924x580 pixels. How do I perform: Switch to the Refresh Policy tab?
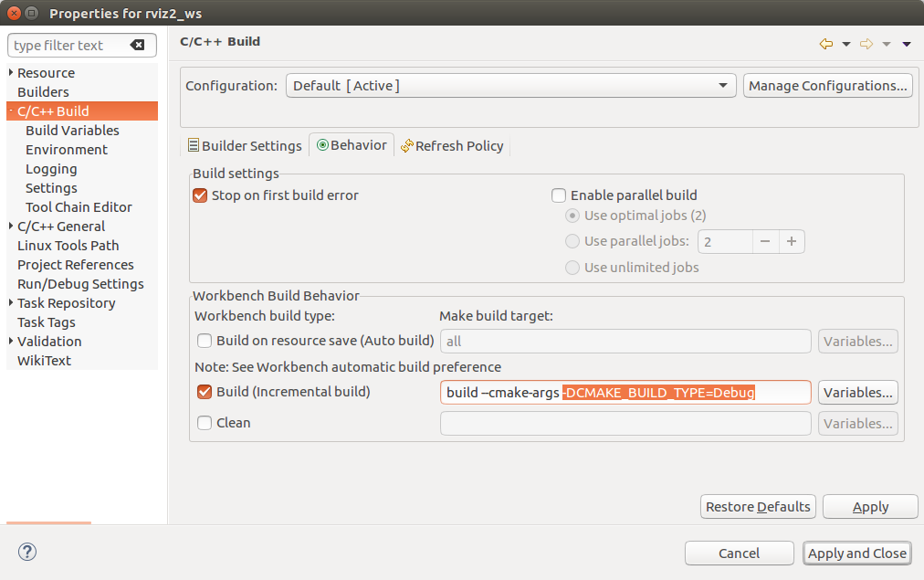(452, 146)
